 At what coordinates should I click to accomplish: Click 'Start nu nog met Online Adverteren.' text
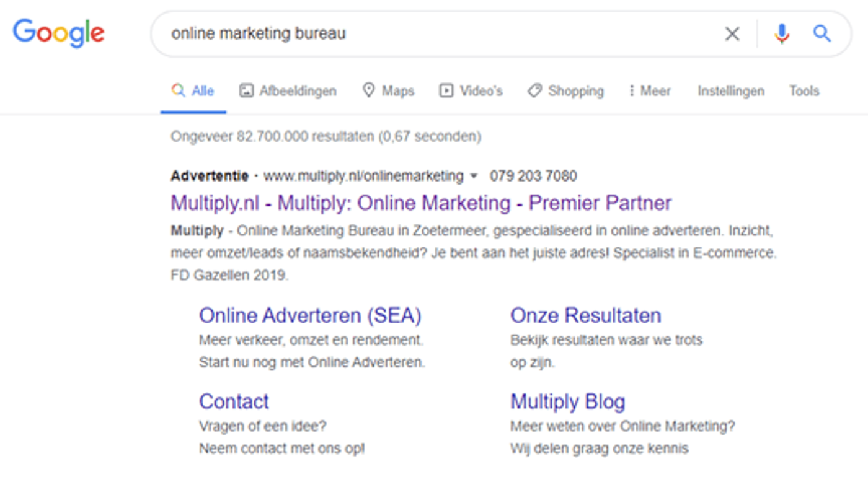312,362
